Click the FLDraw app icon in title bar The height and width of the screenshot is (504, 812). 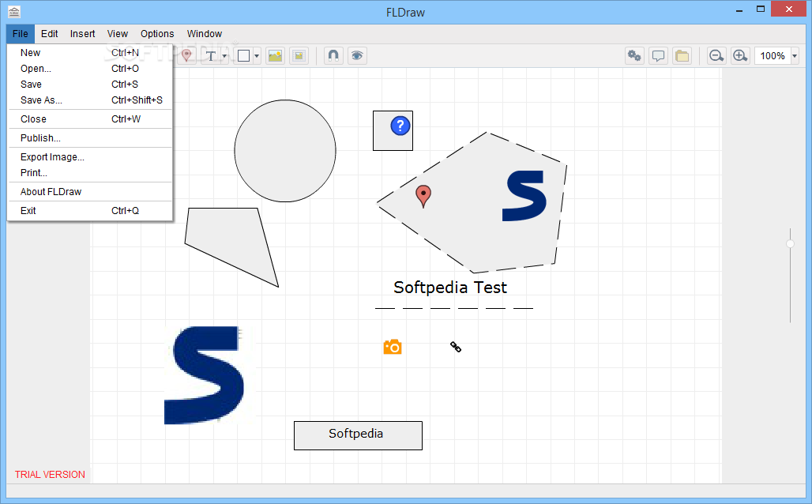click(14, 11)
